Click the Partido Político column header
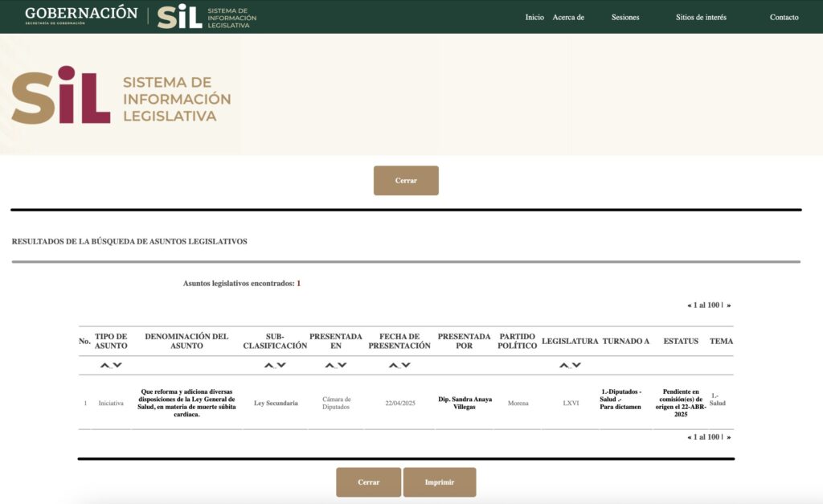 pos(517,341)
